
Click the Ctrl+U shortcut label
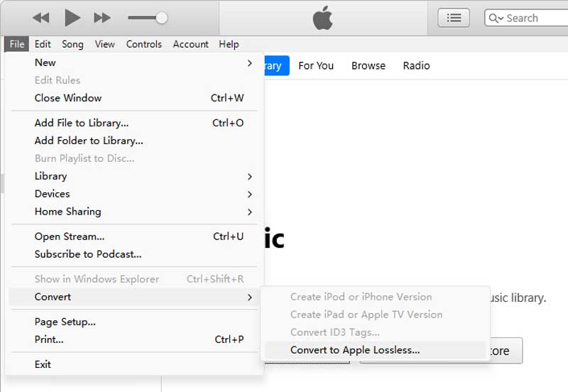tap(228, 236)
